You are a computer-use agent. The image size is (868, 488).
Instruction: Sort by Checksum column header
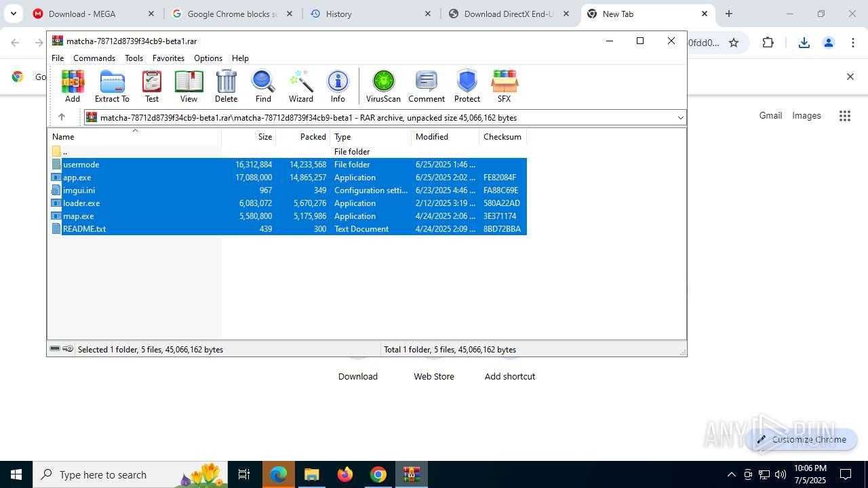click(502, 137)
